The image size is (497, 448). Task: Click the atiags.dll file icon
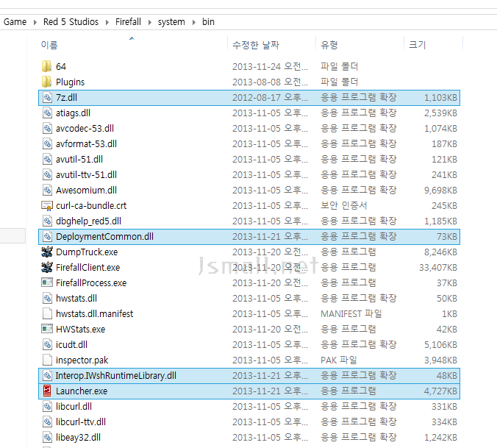point(47,113)
